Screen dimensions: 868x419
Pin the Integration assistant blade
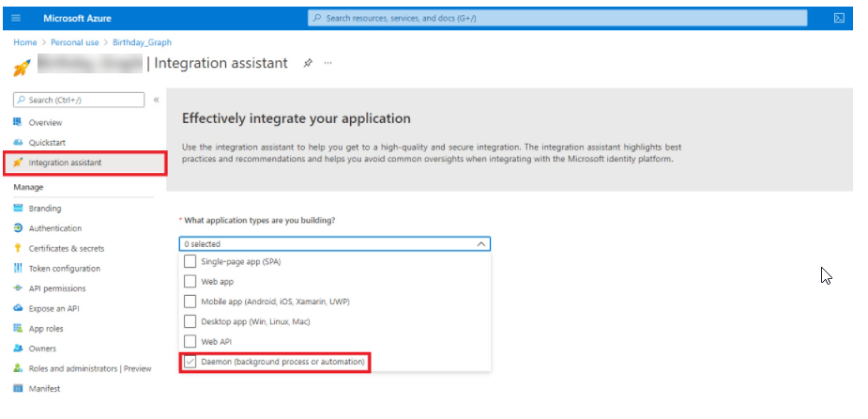point(308,63)
